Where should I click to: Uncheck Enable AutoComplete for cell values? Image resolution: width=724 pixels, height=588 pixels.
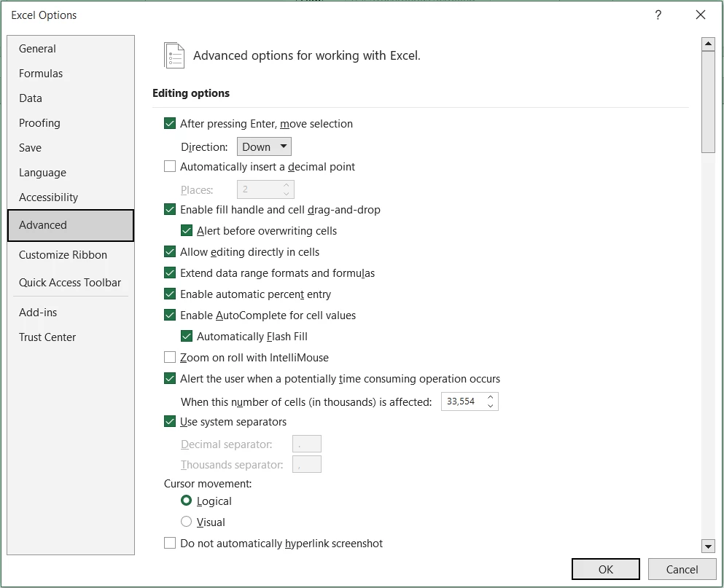(170, 315)
